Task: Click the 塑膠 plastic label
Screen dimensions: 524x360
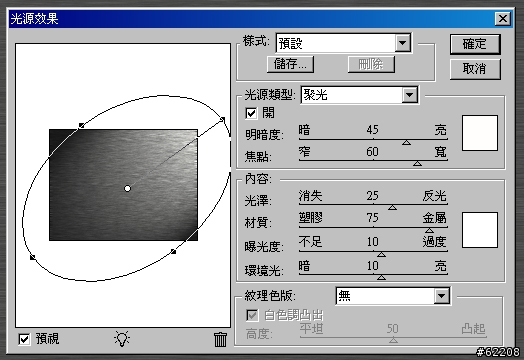Action: 311,218
